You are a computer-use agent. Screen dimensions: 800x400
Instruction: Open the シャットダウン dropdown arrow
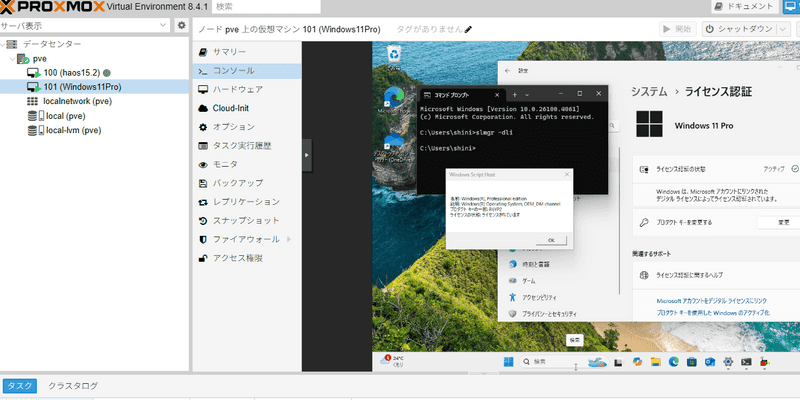[784, 29]
